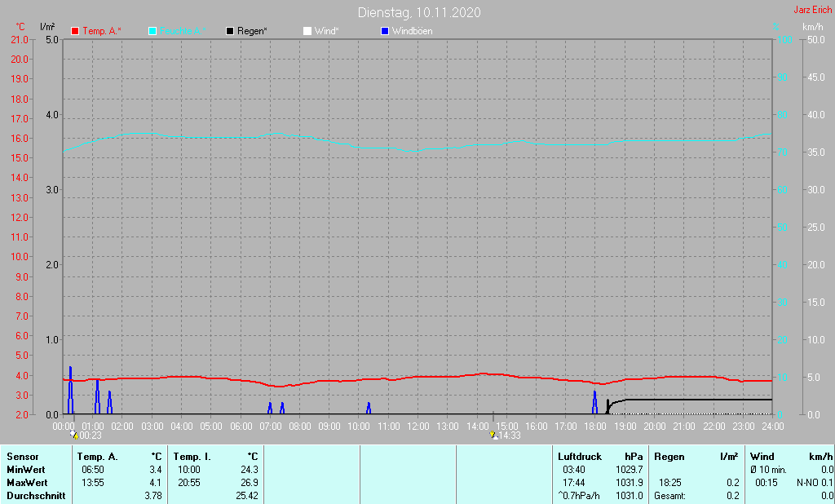The width and height of the screenshot is (835, 504).
Task: Select the 'Wind*' legend label
Action: coord(326,31)
